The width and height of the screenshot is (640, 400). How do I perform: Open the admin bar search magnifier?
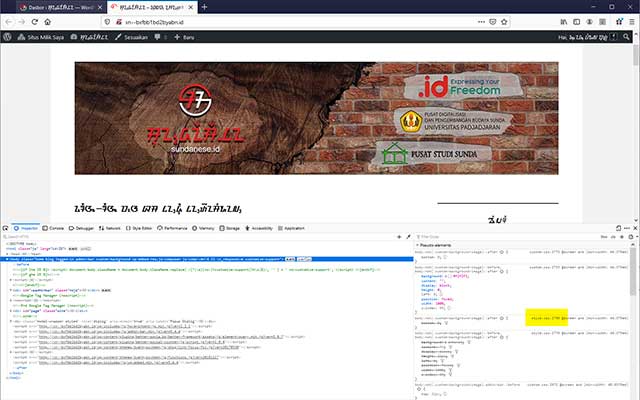click(x=626, y=37)
